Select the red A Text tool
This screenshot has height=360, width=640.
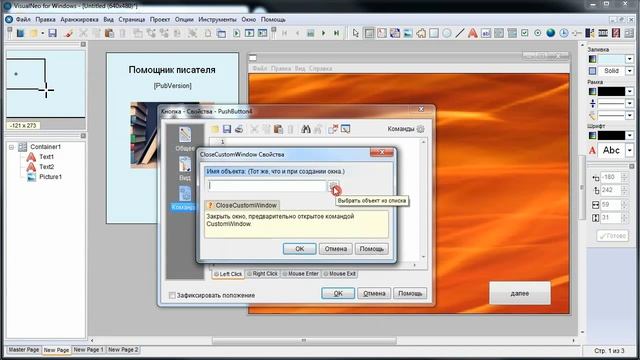[473, 33]
